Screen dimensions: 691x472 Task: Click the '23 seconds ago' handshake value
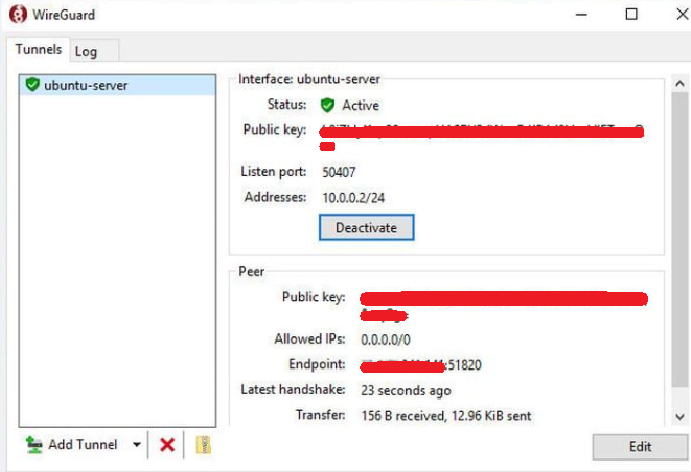click(406, 390)
